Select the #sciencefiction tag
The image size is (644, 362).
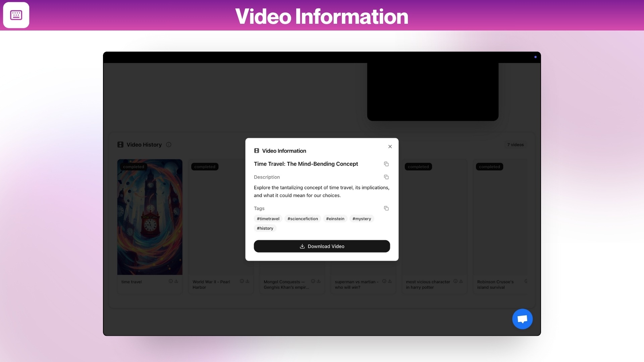pos(302,219)
